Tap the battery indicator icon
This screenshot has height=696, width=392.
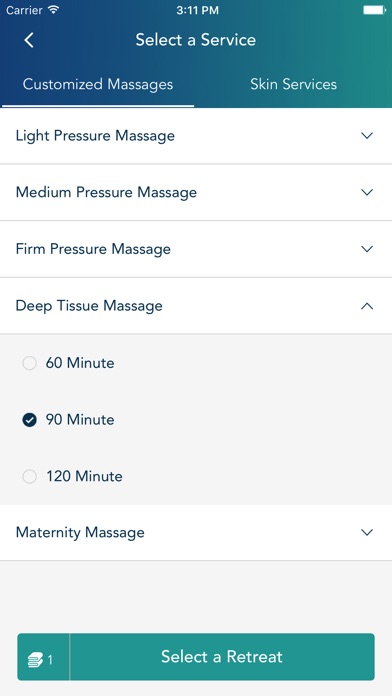(x=374, y=10)
